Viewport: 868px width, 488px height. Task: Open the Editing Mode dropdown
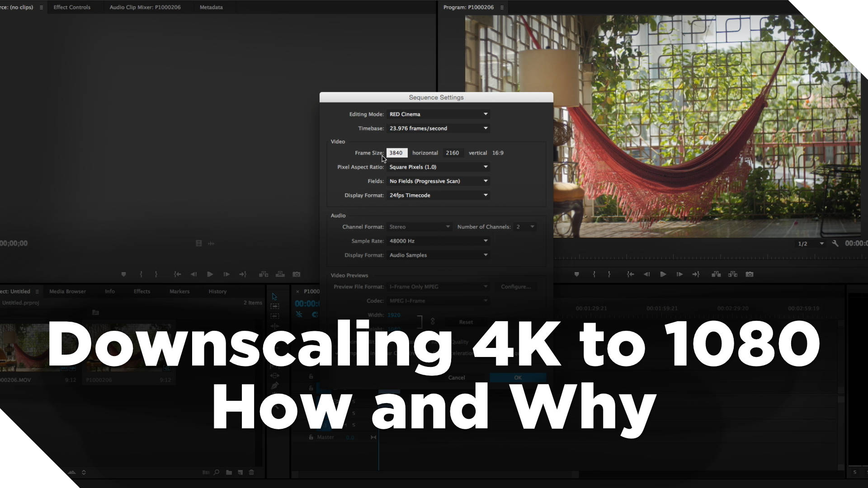[x=438, y=114]
